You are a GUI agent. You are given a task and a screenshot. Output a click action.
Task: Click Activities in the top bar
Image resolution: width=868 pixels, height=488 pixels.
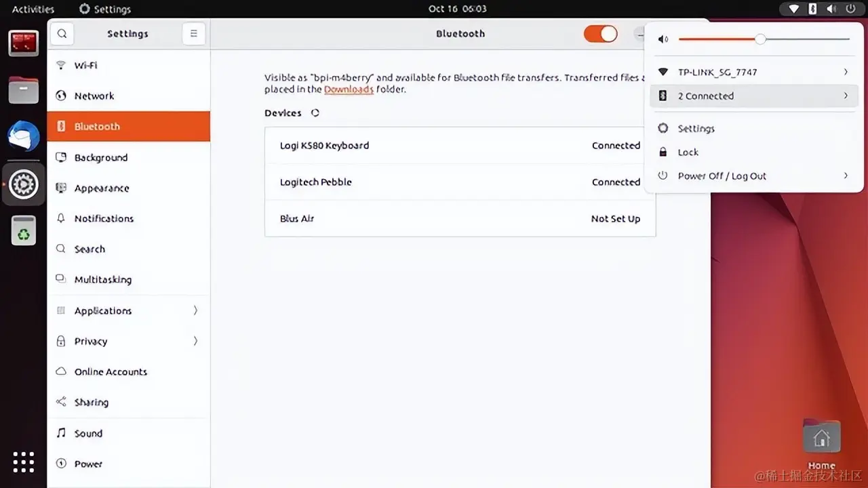pyautogui.click(x=33, y=9)
